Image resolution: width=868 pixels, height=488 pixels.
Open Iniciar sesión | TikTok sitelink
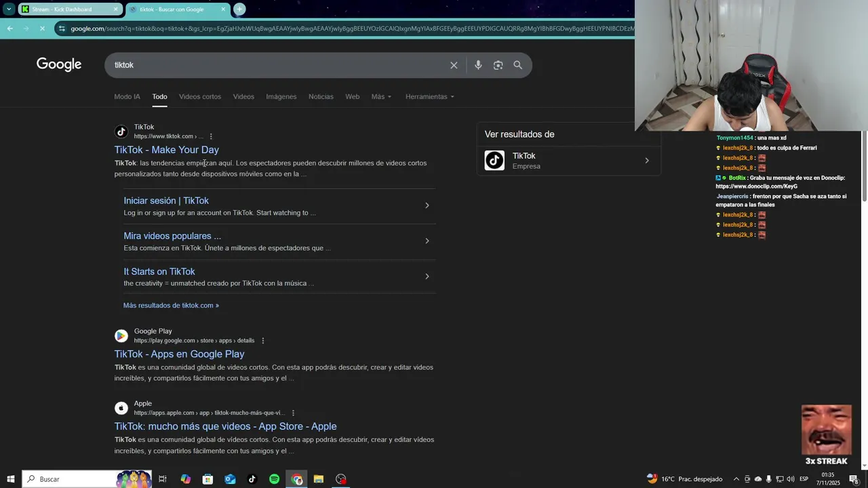[166, 201]
